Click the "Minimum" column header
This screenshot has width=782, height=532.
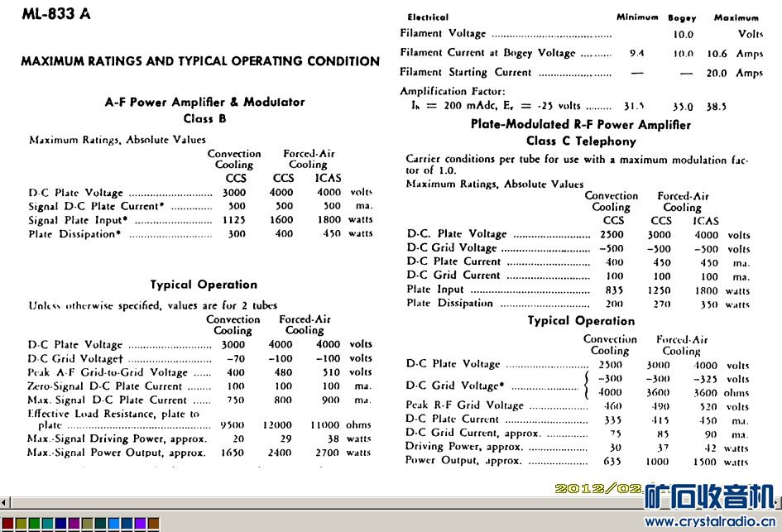point(637,17)
